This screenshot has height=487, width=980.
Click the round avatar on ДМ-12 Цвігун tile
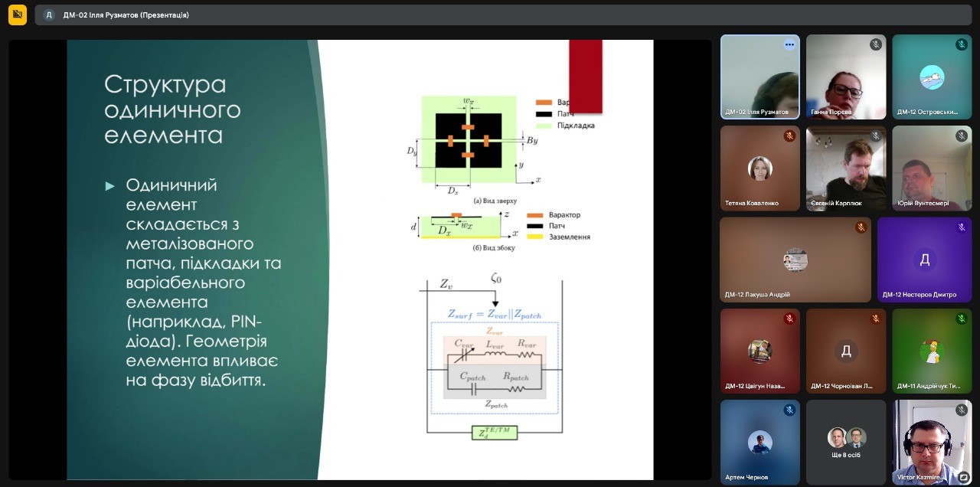pos(760,351)
